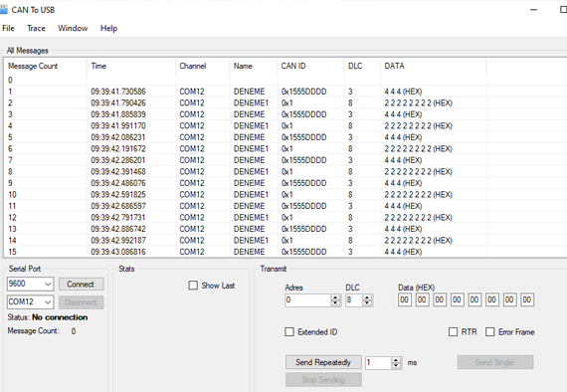Click the ms interval input field
Viewport: 567px width, 392px height.
[x=379, y=362]
